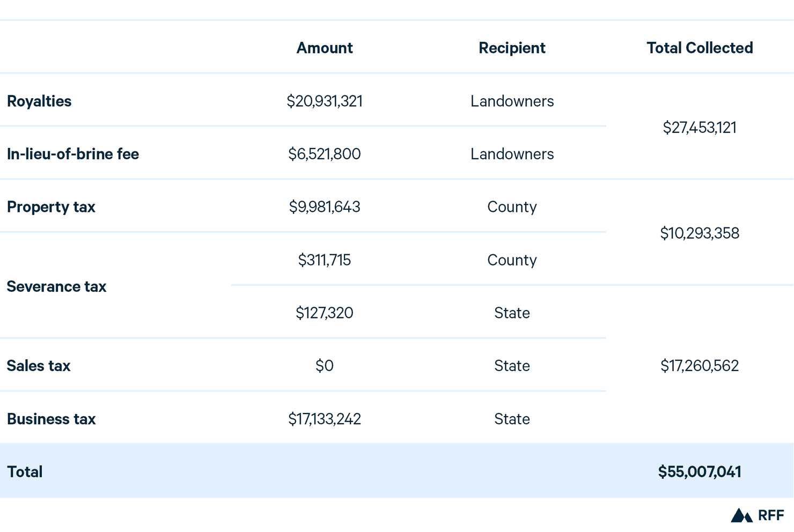Image resolution: width=794 pixels, height=532 pixels.
Task: Select the Amount column header
Action: pos(325,48)
